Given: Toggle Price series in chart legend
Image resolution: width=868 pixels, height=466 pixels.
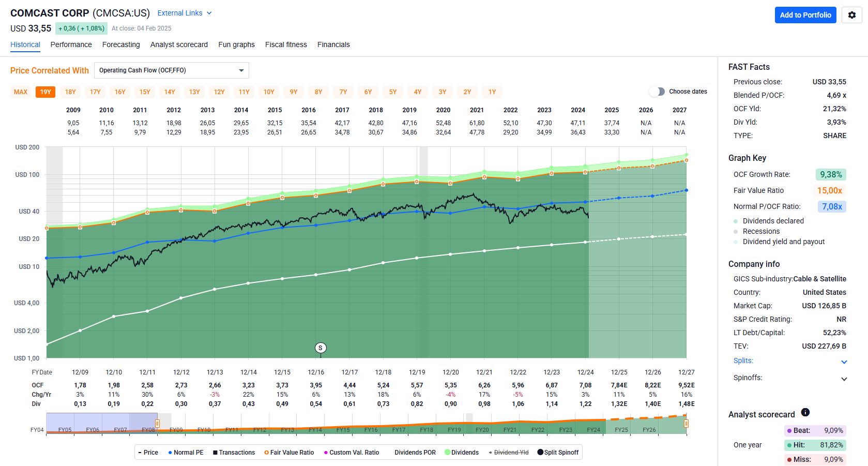Looking at the screenshot, I should [148, 453].
